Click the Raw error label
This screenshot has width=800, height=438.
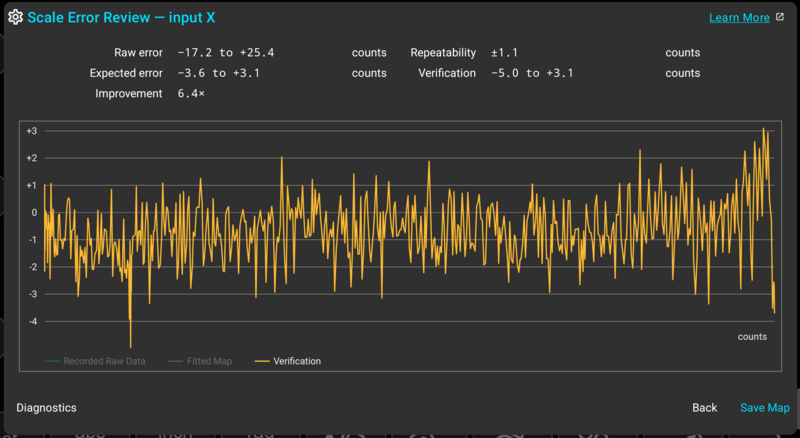138,53
